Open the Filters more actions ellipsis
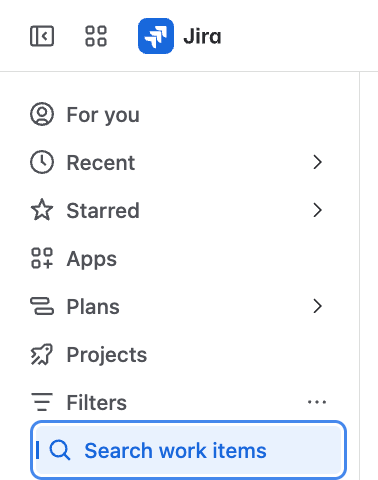Image resolution: width=378 pixels, height=480 pixels. 317,402
